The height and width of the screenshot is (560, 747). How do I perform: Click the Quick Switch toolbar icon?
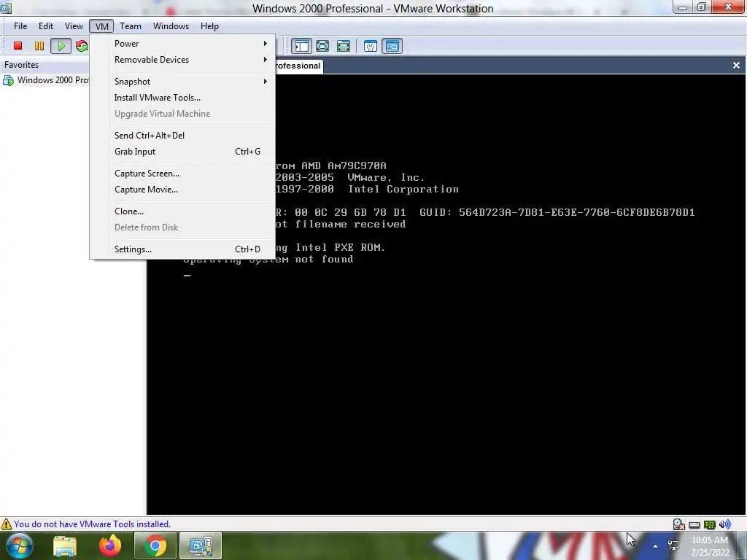tap(344, 46)
